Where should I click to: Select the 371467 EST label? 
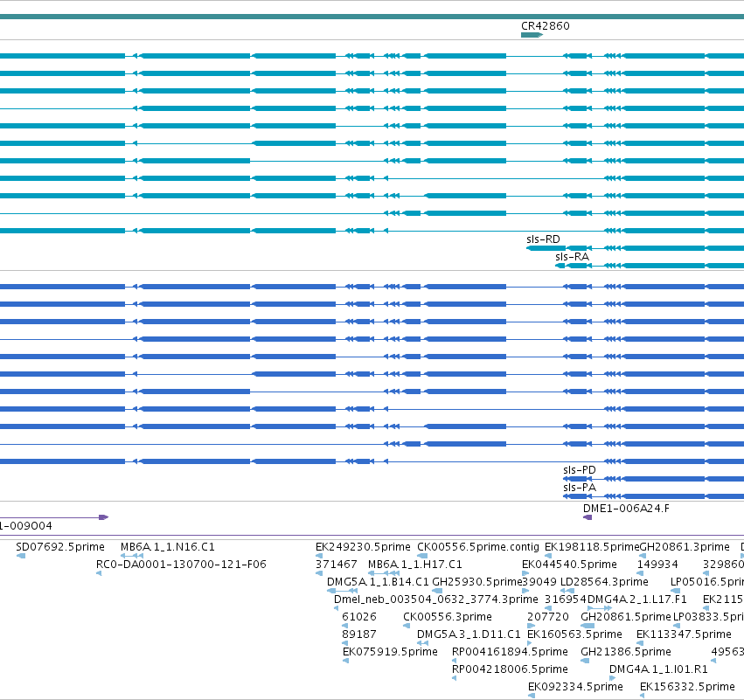pos(336,565)
